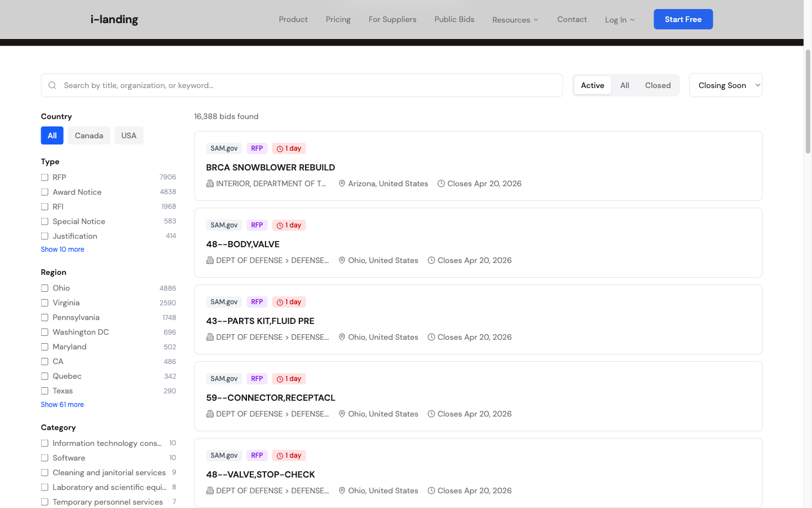Expand the Resources menu

pyautogui.click(x=515, y=20)
